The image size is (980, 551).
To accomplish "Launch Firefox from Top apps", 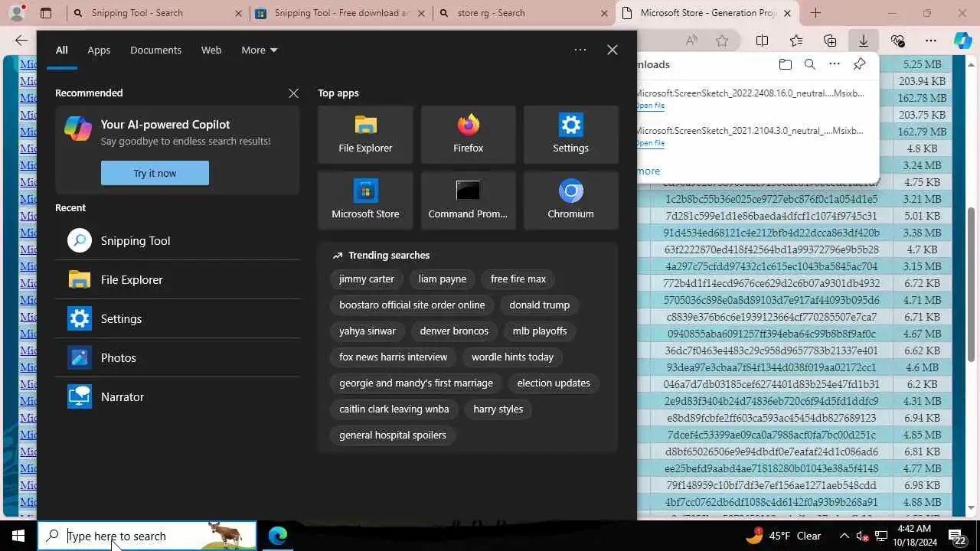I will pyautogui.click(x=468, y=135).
